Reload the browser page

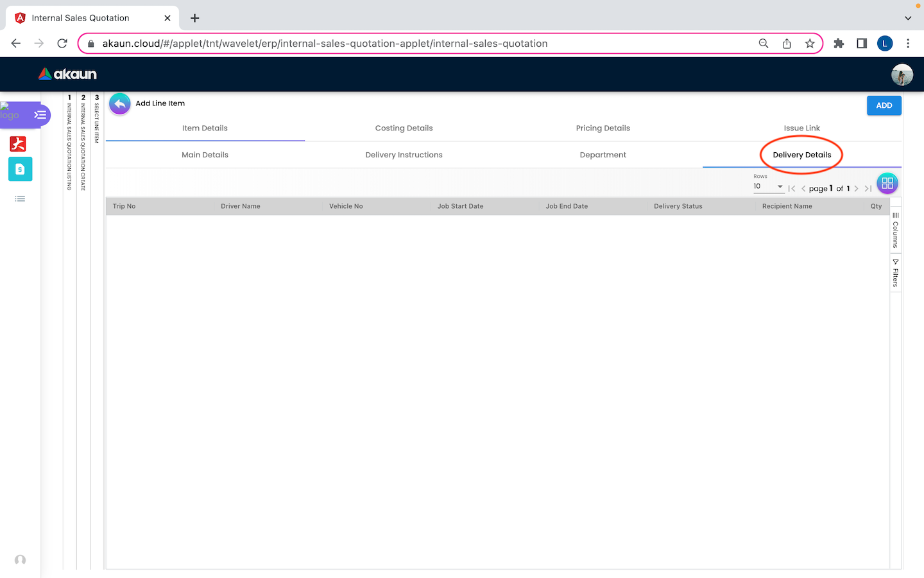click(x=62, y=44)
